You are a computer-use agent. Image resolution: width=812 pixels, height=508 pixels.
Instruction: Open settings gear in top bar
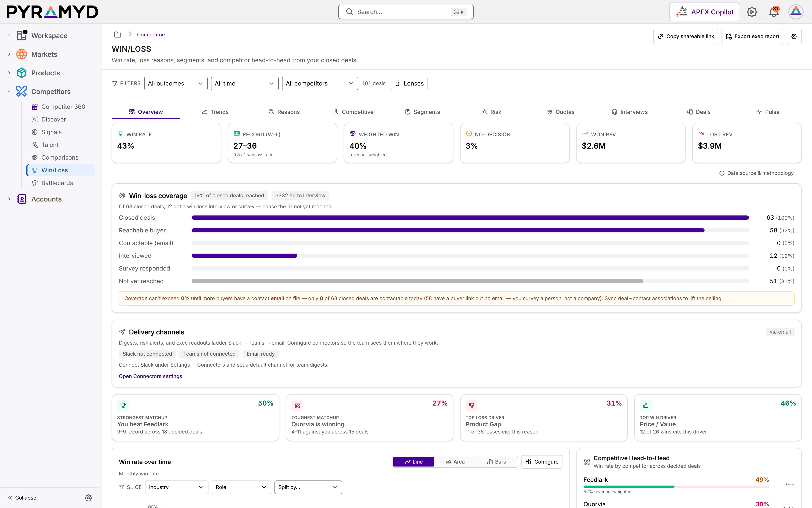pos(752,12)
